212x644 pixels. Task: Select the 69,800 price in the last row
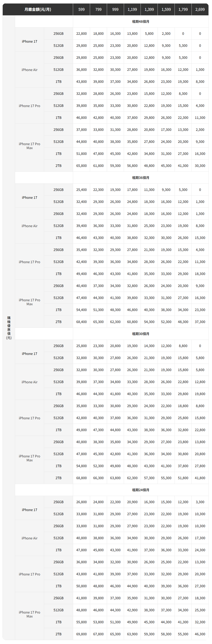pos(82,634)
